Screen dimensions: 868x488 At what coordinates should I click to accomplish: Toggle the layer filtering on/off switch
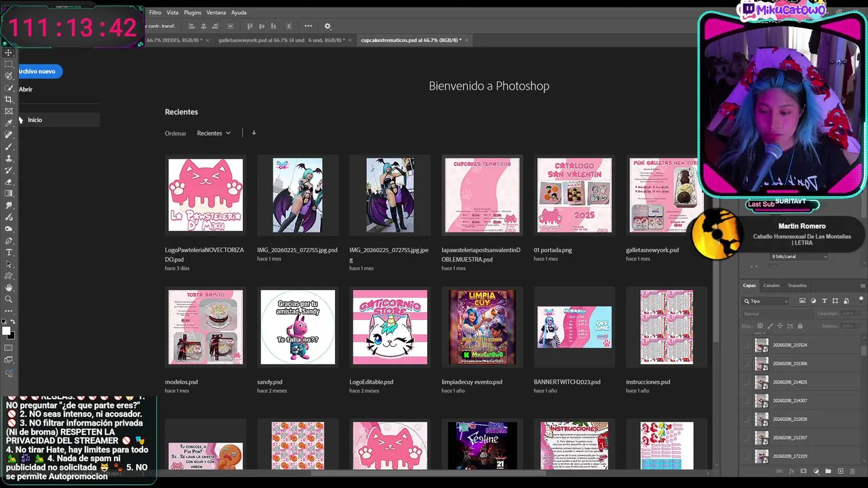click(861, 300)
